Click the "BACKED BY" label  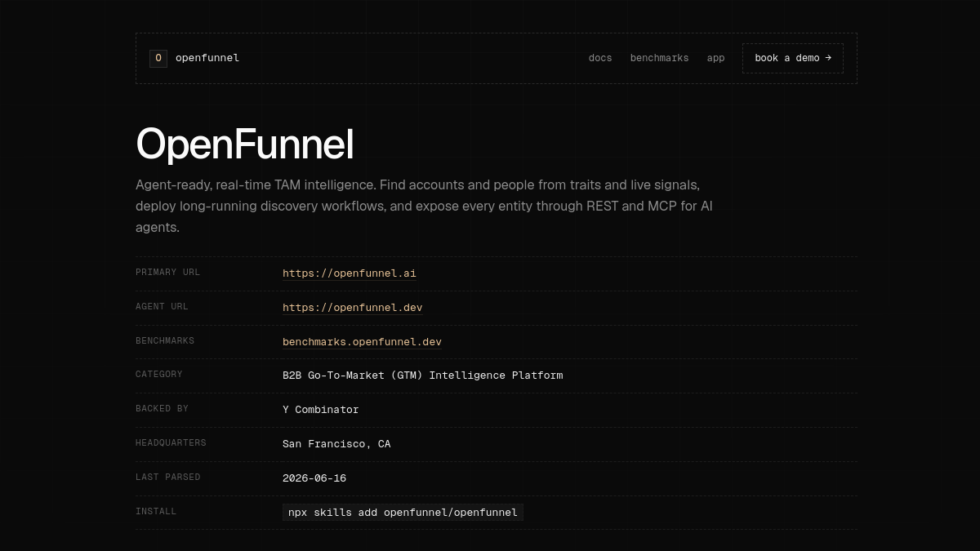coord(162,409)
